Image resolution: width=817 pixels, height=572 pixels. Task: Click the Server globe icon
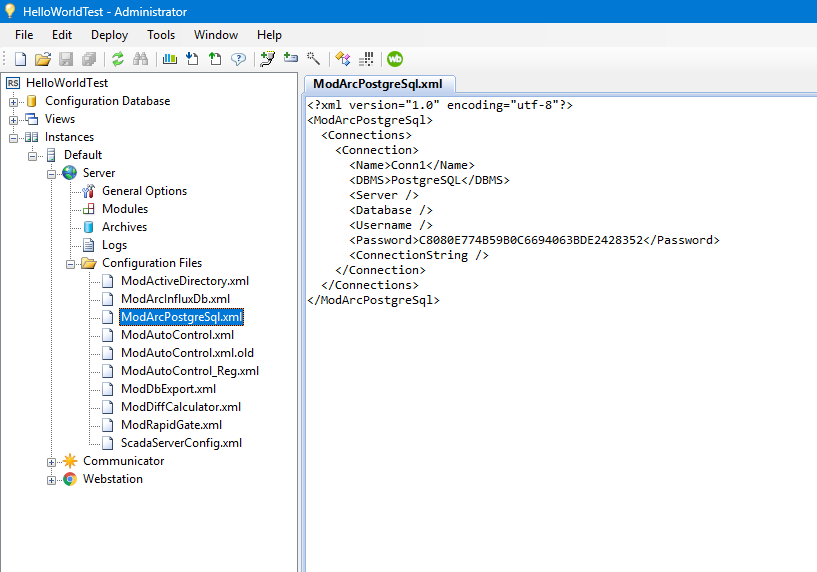coord(69,173)
